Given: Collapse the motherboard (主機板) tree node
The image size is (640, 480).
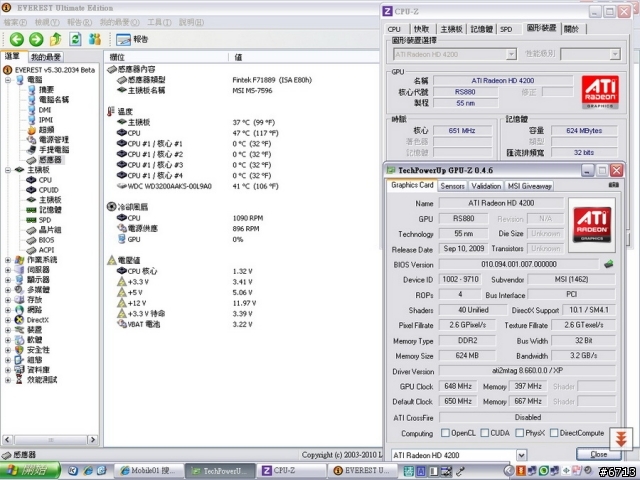Looking at the screenshot, I should pos(8,170).
